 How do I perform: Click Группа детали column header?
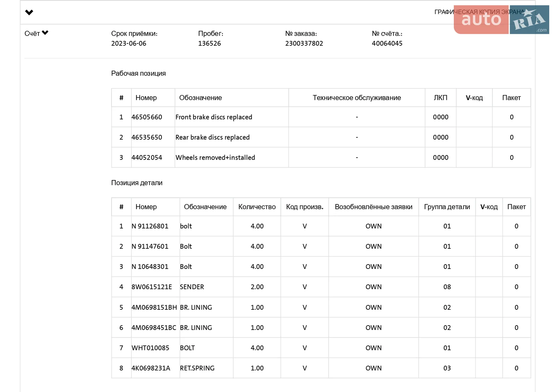447,207
